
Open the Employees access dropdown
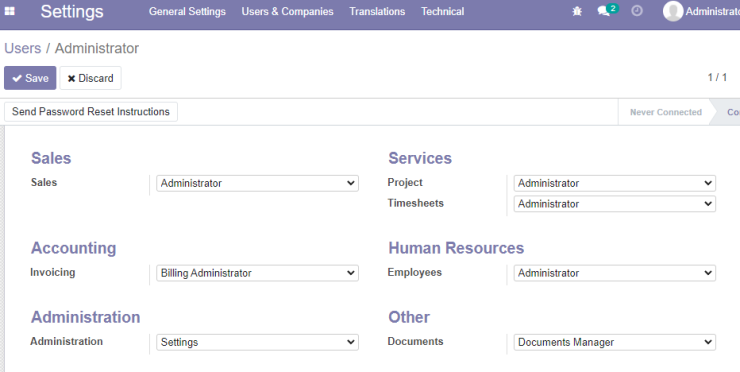click(614, 273)
